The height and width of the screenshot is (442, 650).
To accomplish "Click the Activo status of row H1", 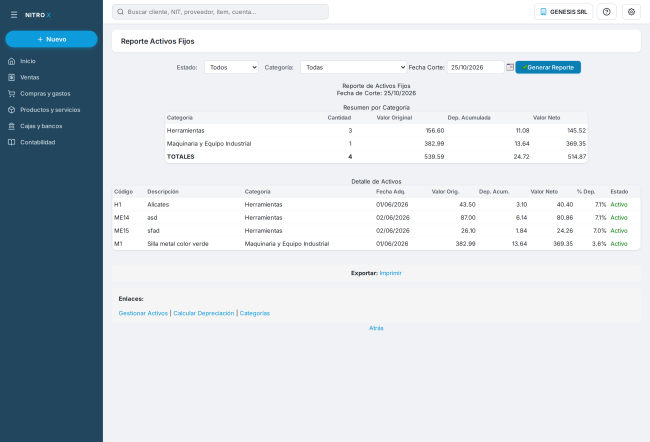I will coord(619,204).
